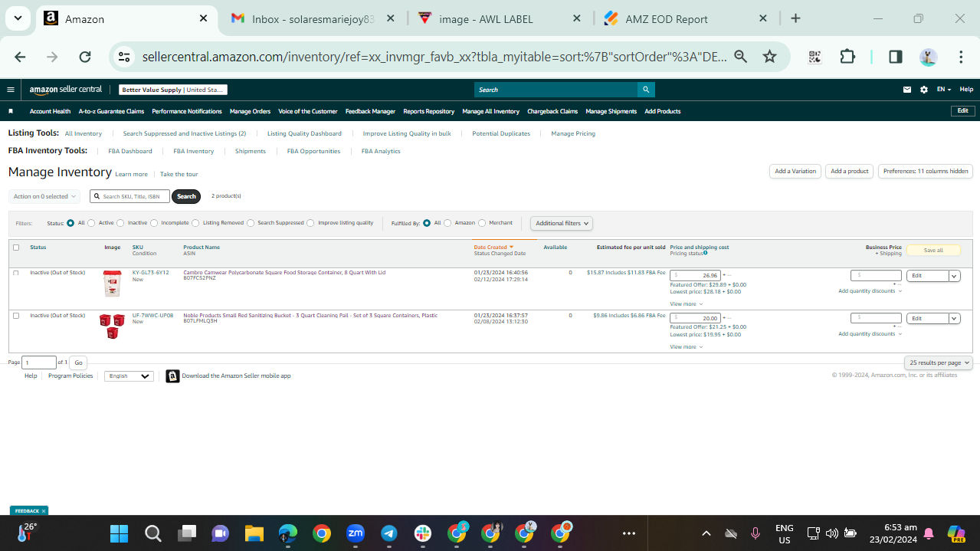Select the Listing Removed radio filter
Viewport: 980px width, 551px height.
[195, 223]
